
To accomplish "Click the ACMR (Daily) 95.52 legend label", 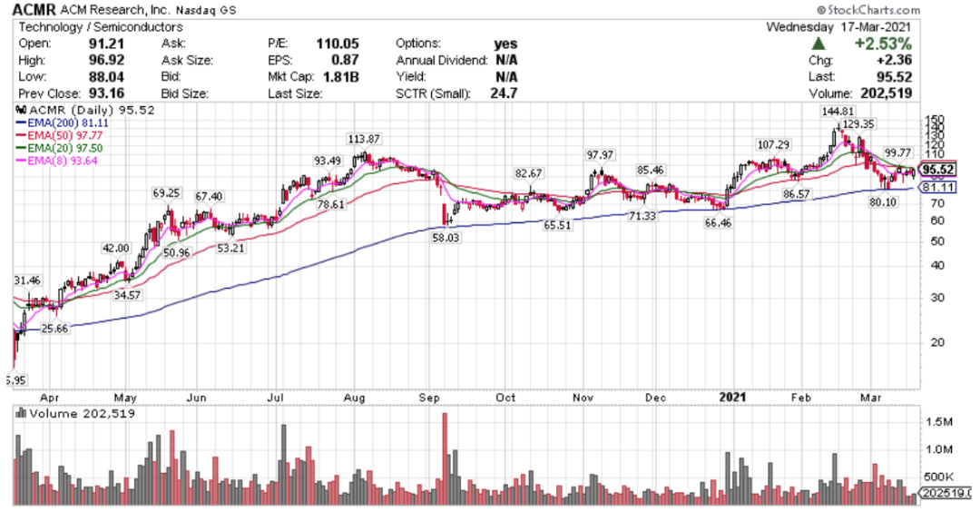I will coord(92,110).
